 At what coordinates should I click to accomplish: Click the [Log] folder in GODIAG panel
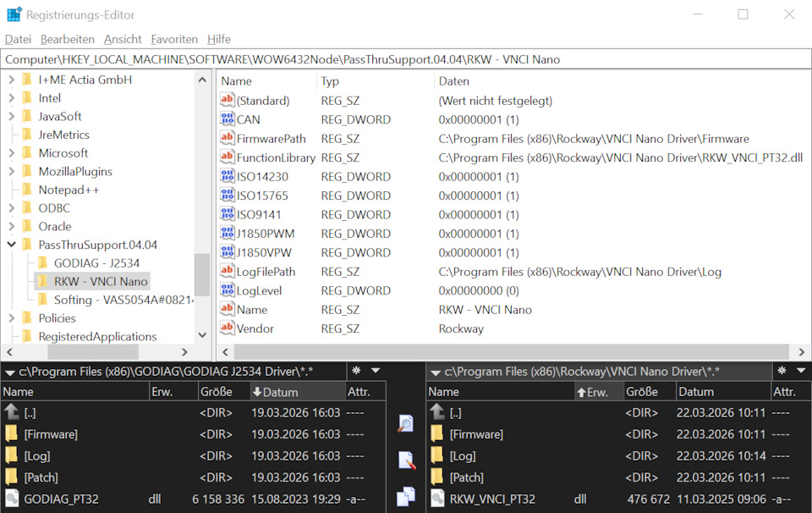click(36, 455)
